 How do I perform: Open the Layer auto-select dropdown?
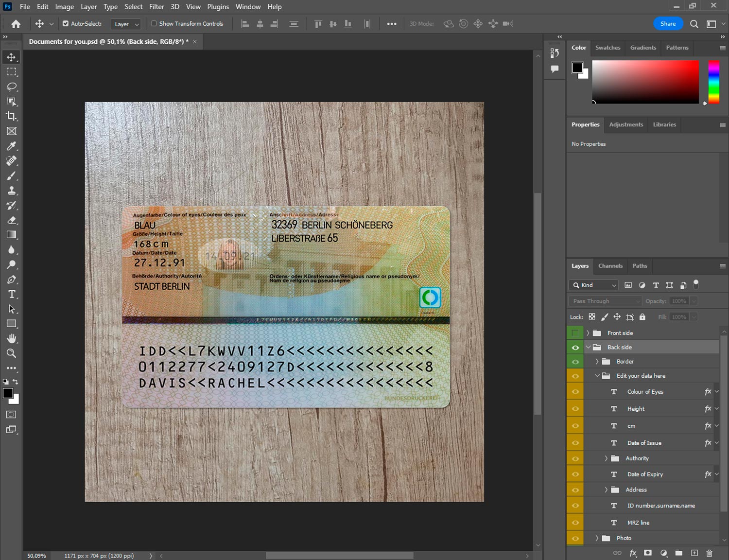click(x=125, y=24)
